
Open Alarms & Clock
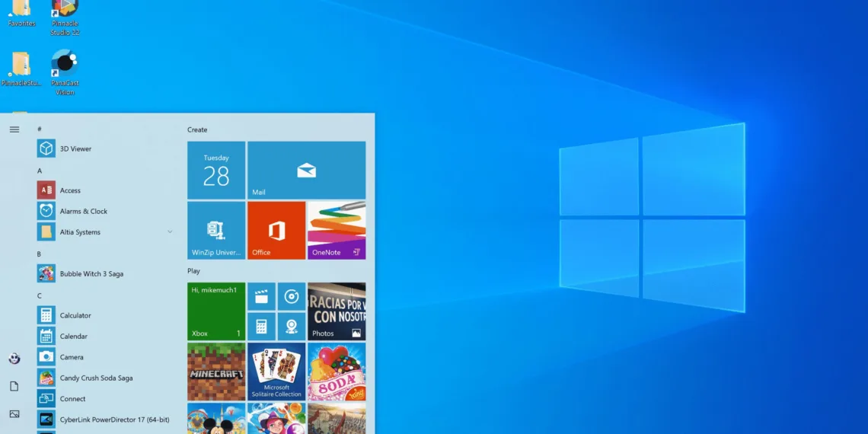click(83, 212)
